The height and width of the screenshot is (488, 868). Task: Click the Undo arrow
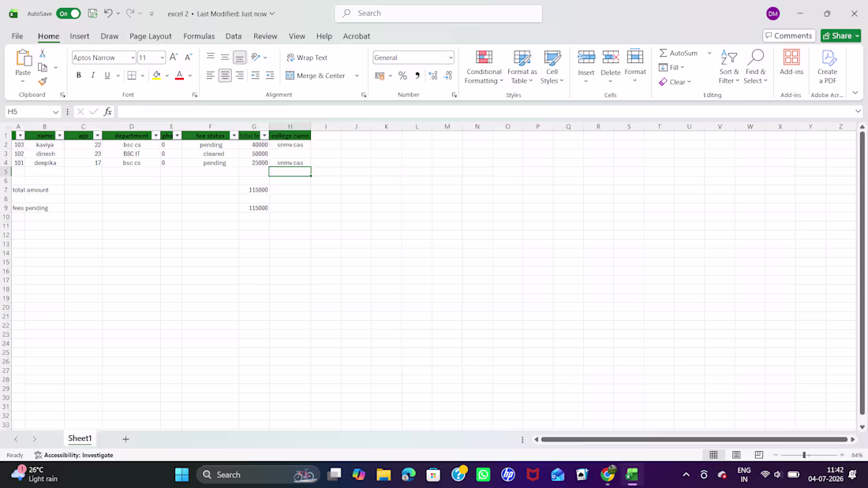coord(109,13)
